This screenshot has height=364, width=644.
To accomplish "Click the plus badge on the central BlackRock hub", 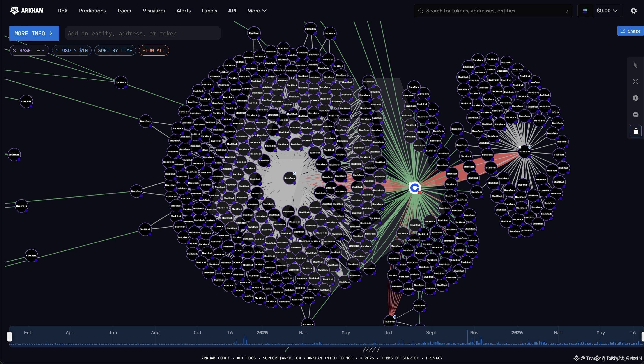I will pyautogui.click(x=294, y=173).
